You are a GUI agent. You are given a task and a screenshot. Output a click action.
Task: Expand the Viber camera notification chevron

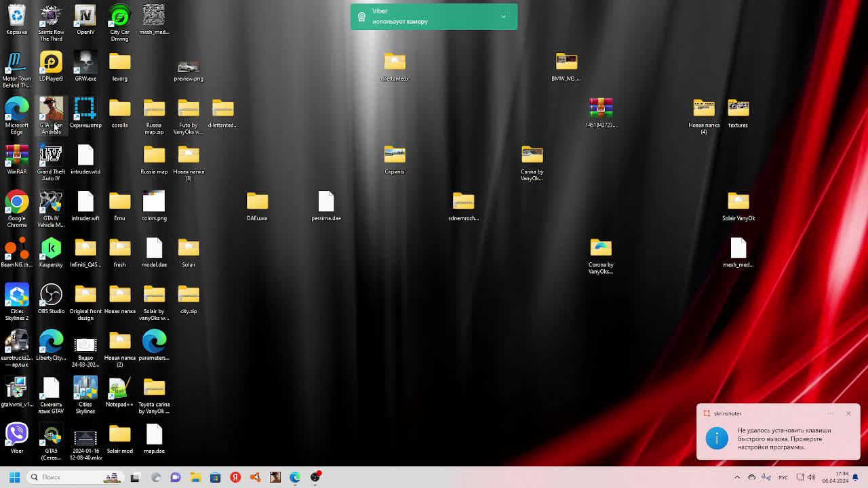[x=503, y=17]
